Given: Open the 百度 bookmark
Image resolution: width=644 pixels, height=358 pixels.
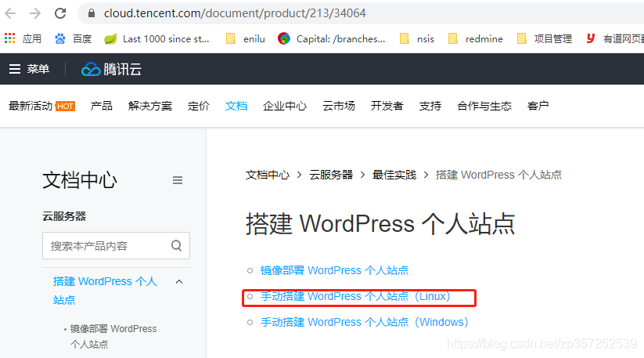Looking at the screenshot, I should tap(73, 39).
